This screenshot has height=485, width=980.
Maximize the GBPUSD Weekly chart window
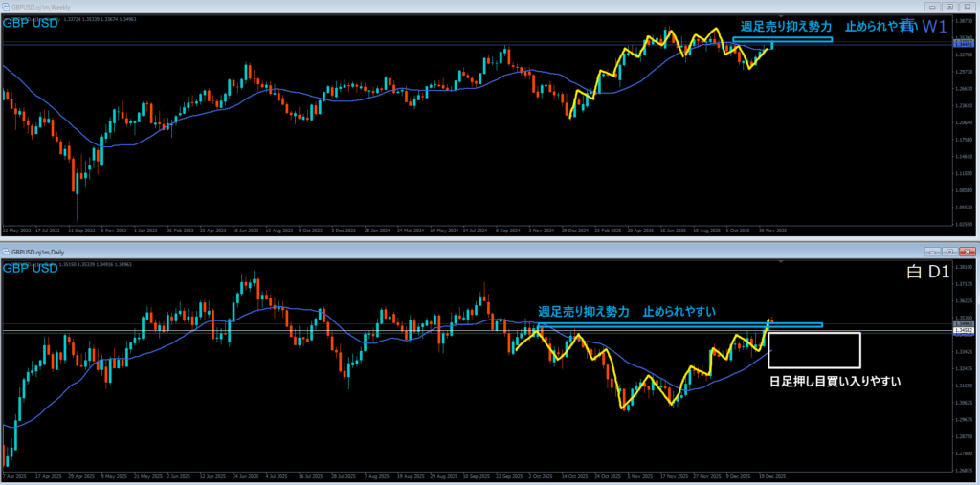pos(950,7)
